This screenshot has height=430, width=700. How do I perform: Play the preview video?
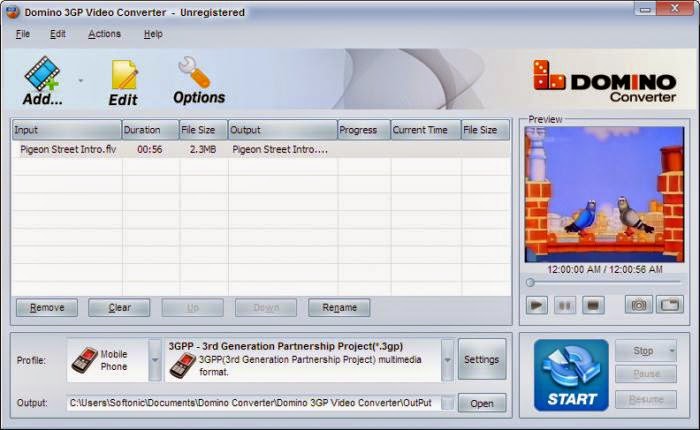click(x=537, y=305)
